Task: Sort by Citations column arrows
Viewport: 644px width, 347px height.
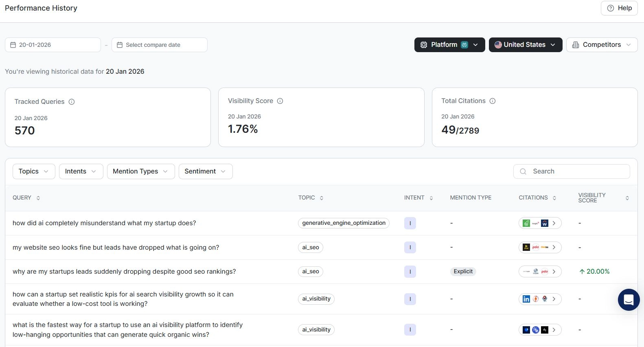Action: pyautogui.click(x=554, y=198)
